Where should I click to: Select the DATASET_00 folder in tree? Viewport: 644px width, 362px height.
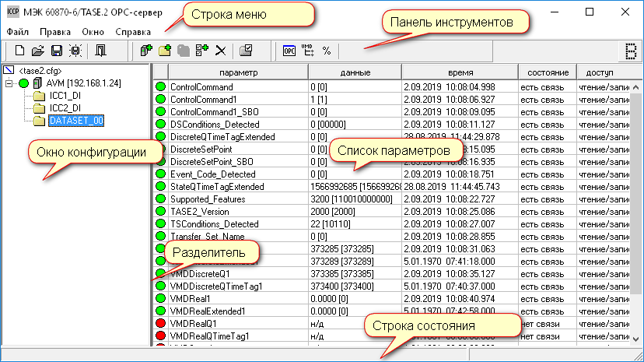pyautogui.click(x=75, y=121)
